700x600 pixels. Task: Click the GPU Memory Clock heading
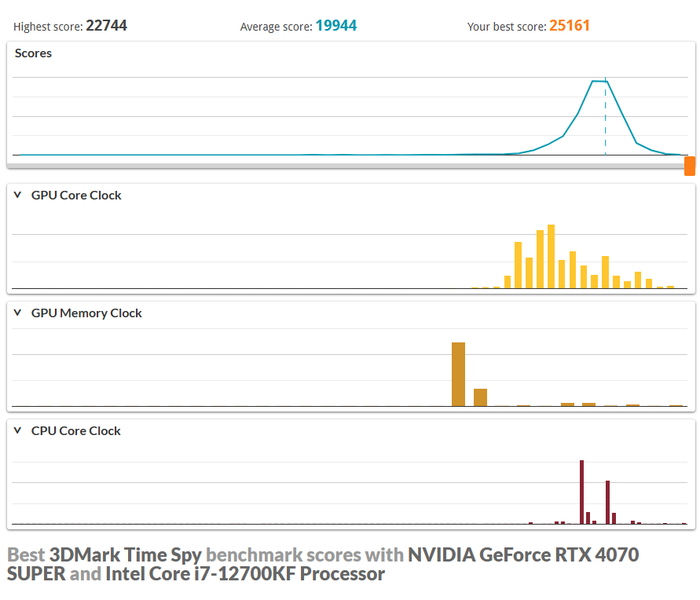point(86,313)
